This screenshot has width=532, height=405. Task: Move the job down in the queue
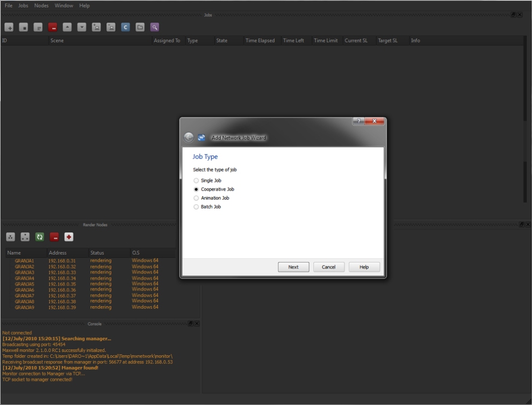pyautogui.click(x=82, y=27)
